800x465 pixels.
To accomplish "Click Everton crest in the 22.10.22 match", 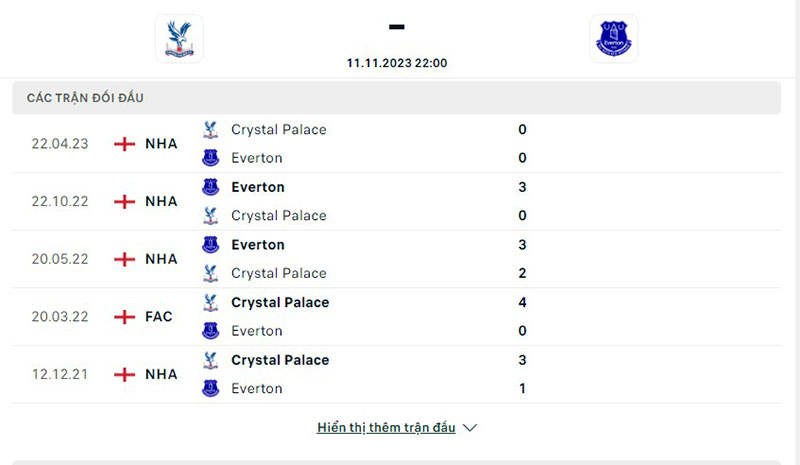I will point(210,187).
